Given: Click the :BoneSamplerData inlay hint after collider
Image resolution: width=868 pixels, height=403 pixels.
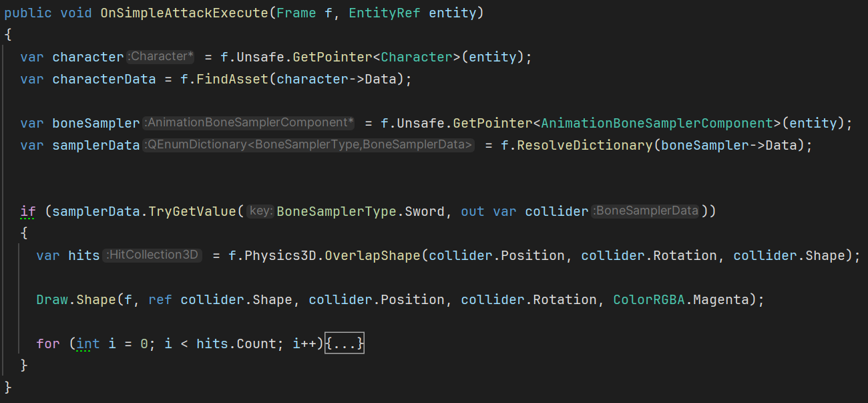Looking at the screenshot, I should coord(645,211).
